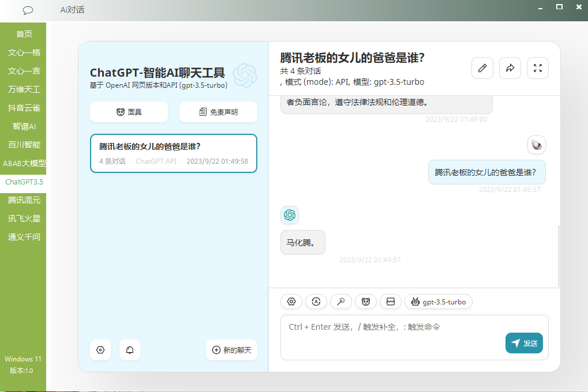588x392 pixels.
Task: Focus the message input text box
Action: coord(414,337)
